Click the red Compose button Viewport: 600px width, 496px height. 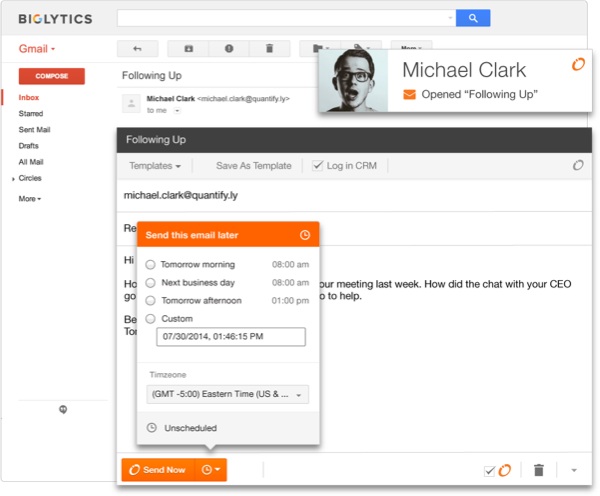pos(51,76)
